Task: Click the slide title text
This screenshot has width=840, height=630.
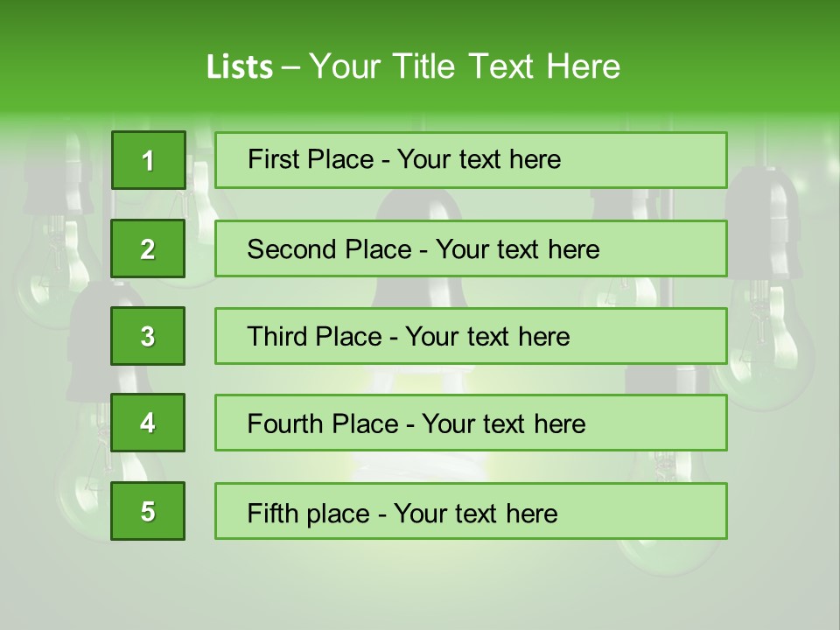Action: click(413, 66)
